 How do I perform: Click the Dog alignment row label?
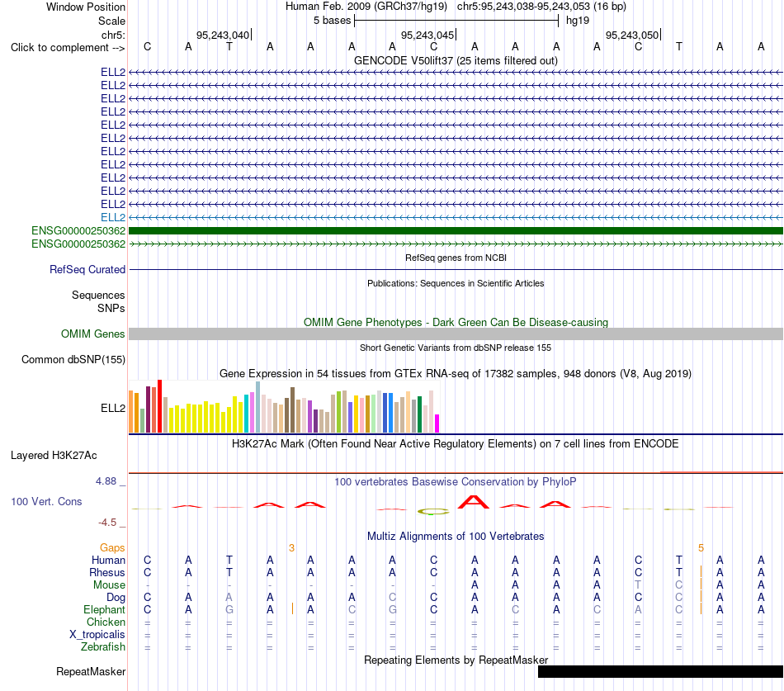click(x=116, y=598)
